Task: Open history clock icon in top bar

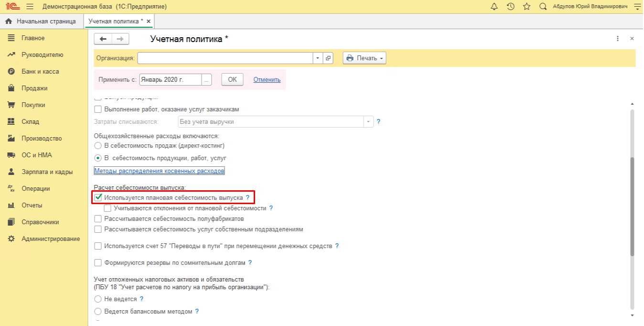Action: (510, 7)
